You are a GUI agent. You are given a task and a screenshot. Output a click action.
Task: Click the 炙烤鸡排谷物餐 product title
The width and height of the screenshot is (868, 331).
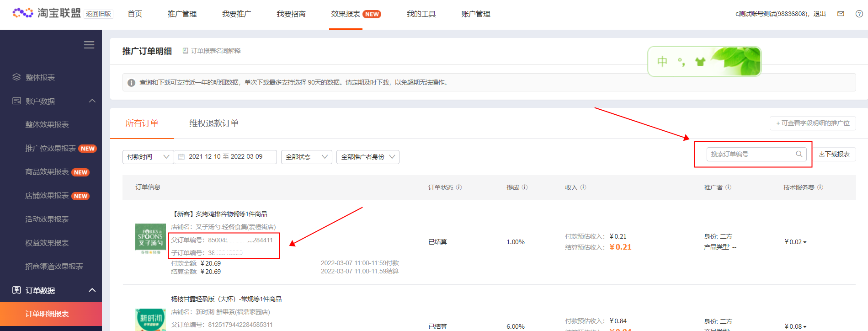219,214
